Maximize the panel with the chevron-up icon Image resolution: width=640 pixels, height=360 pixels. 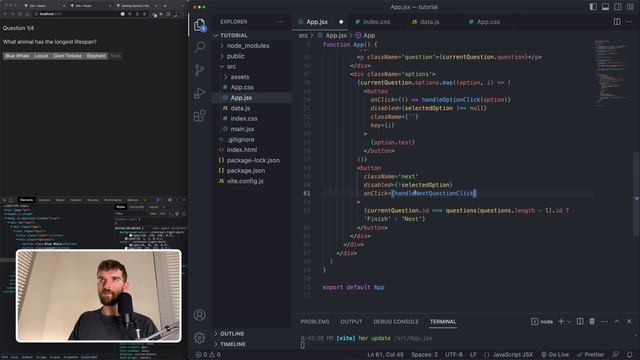pos(617,322)
